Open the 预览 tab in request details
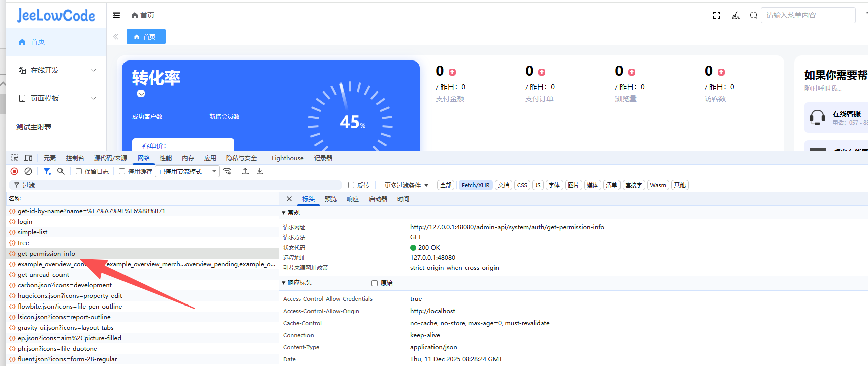The image size is (868, 366). (x=331, y=199)
